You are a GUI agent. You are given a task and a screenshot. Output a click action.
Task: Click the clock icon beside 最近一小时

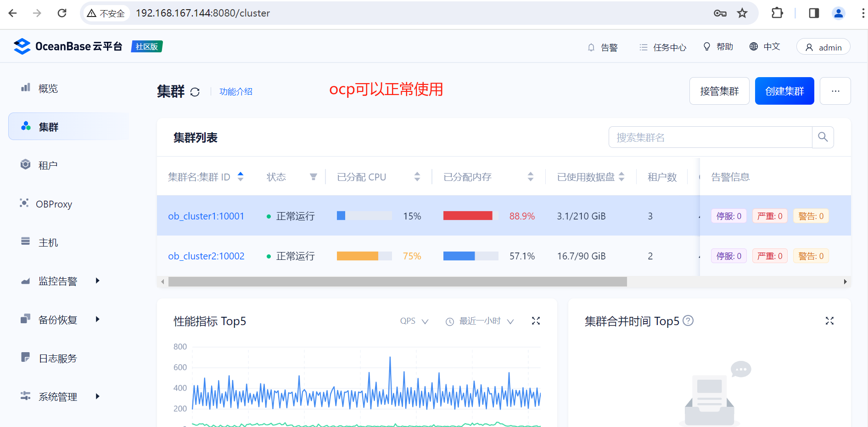coord(450,322)
